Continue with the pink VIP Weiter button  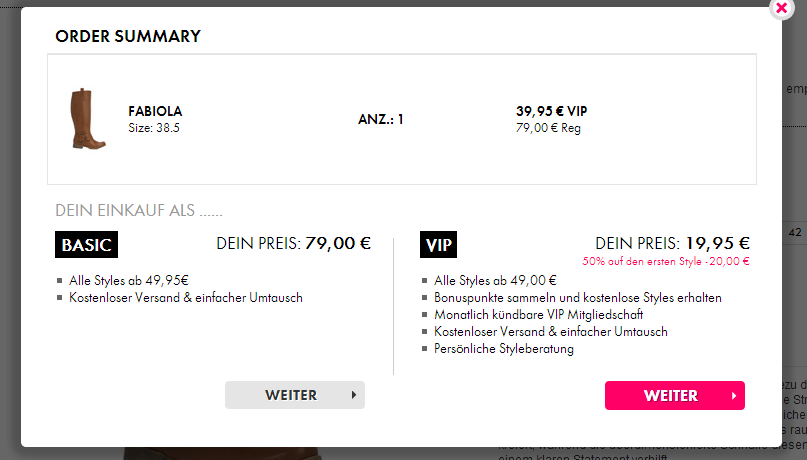pyautogui.click(x=674, y=395)
